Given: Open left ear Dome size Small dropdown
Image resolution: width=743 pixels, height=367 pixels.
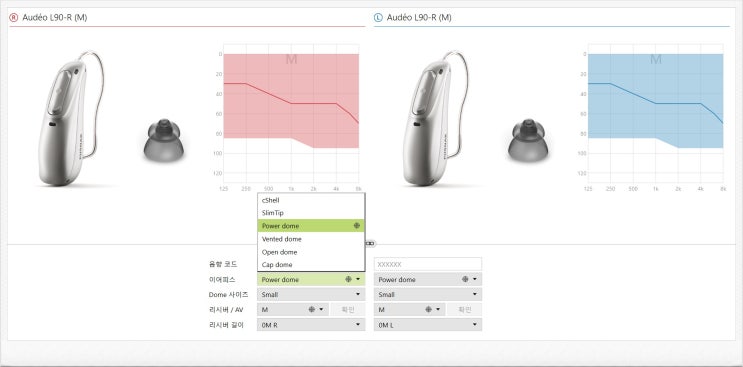Looking at the screenshot, I should [428, 295].
